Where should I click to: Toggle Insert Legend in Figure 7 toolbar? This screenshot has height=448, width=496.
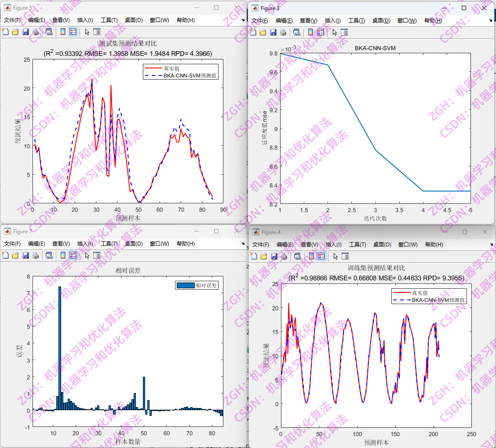(73, 255)
